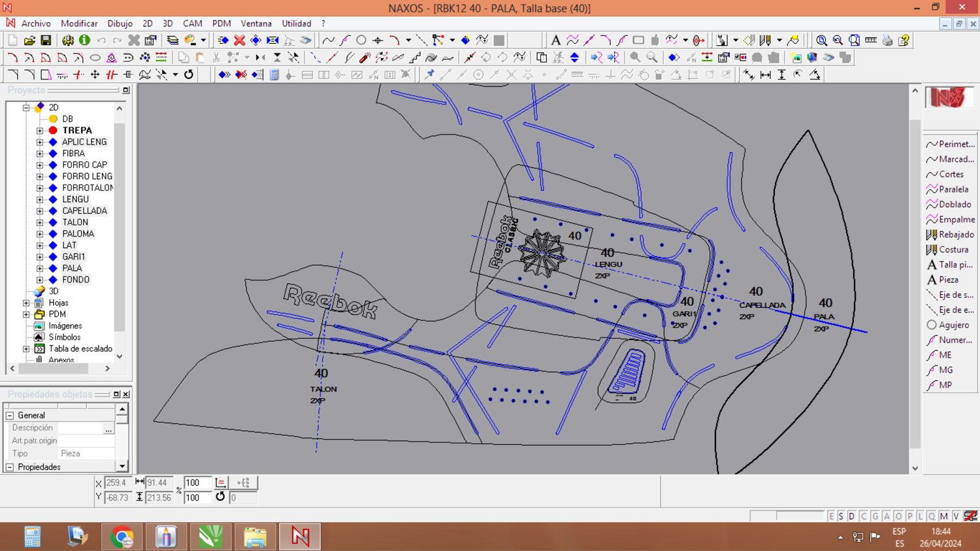This screenshot has height=551, width=980.
Task: Expand the Tabla de escalado node
Action: (x=26, y=349)
